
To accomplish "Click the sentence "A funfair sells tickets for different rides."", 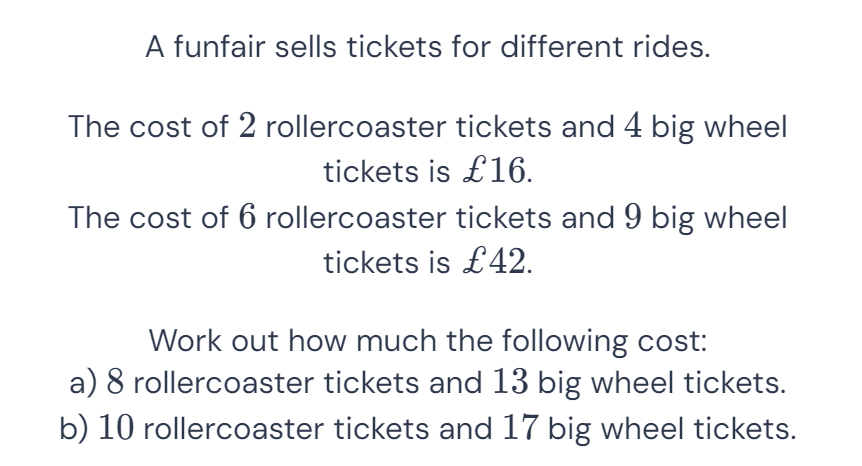I will [x=428, y=47].
